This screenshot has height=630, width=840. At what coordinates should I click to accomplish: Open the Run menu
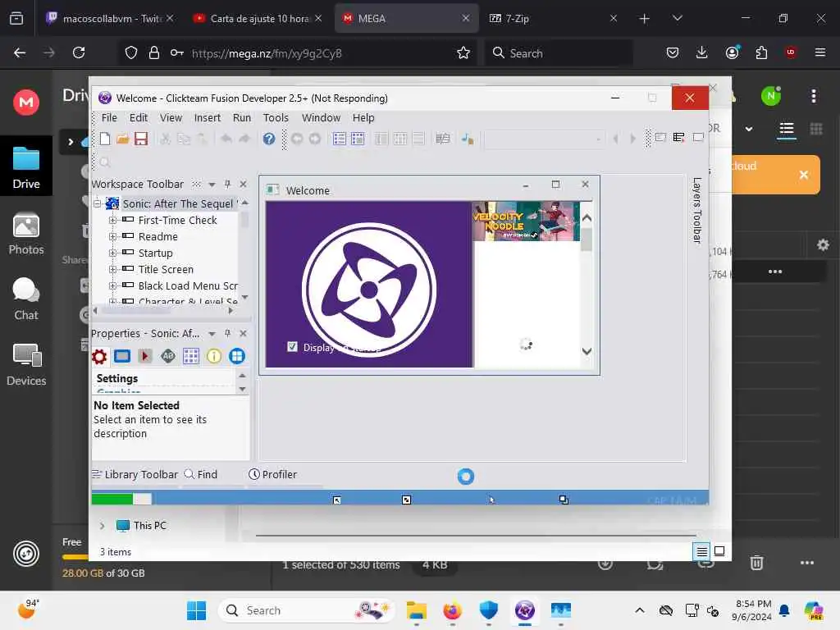click(242, 118)
